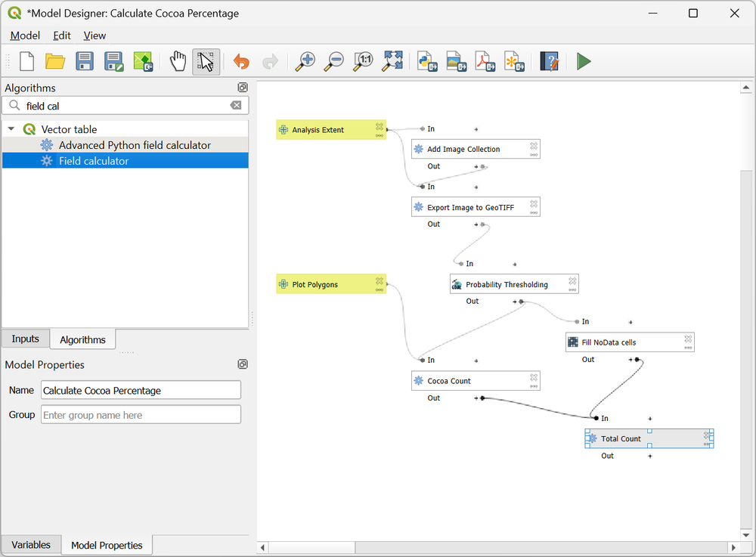
Task: Switch to the Variables tab
Action: coord(31,544)
